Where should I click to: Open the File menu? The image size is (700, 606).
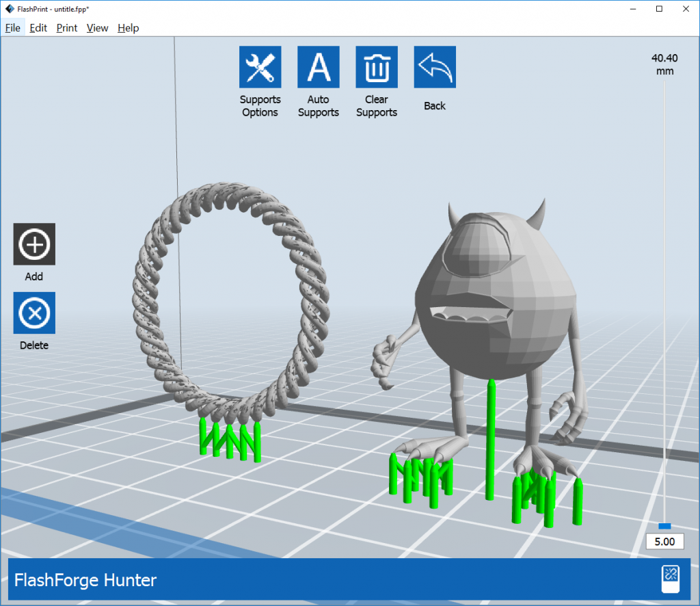12,28
